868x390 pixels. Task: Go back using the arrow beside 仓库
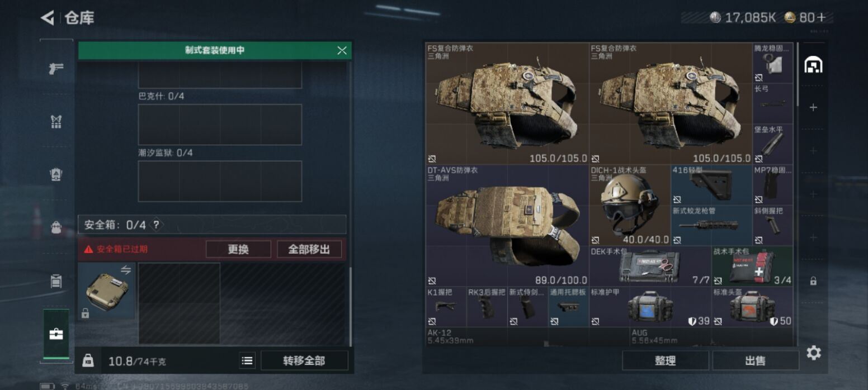[x=48, y=18]
